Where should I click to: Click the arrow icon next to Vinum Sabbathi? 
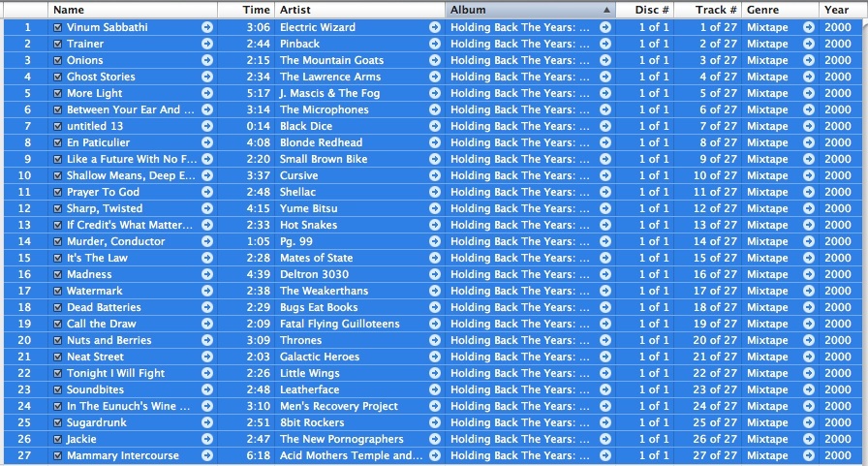[207, 27]
